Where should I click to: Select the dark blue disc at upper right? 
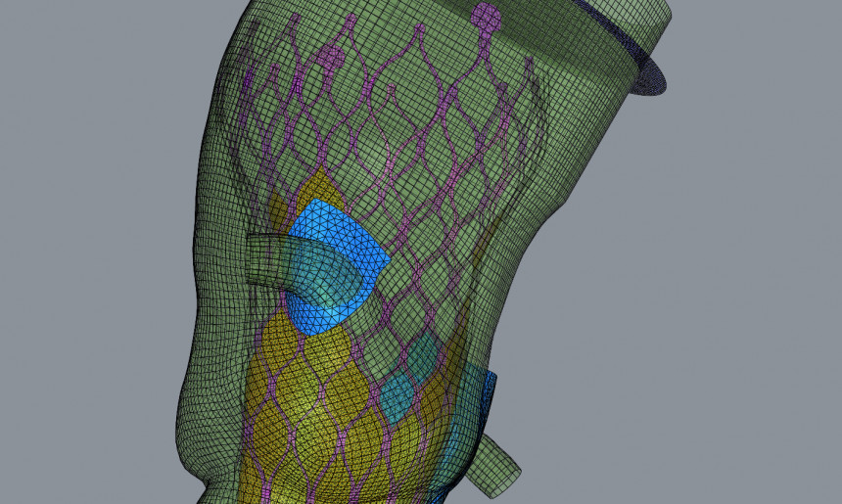[650, 75]
